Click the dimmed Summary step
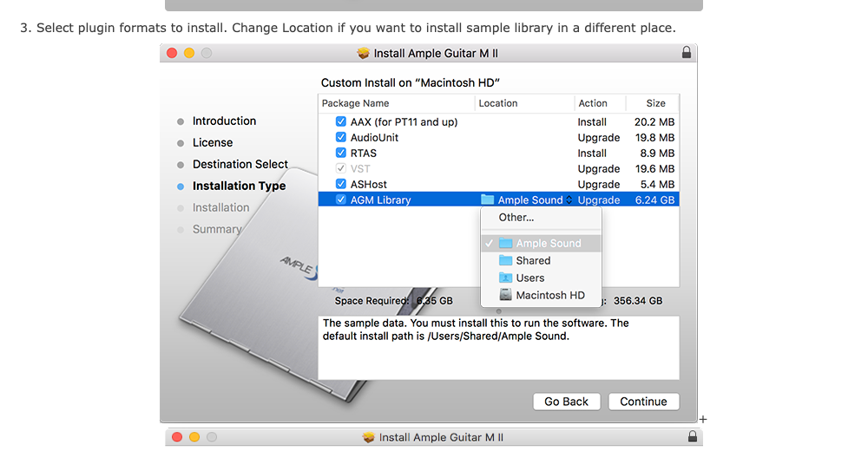This screenshot has width=868, height=451. [217, 229]
